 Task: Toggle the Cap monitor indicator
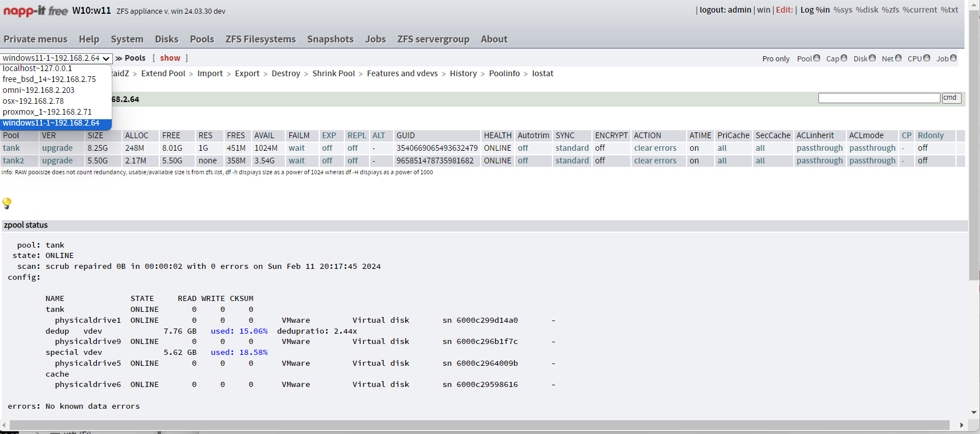(x=844, y=58)
